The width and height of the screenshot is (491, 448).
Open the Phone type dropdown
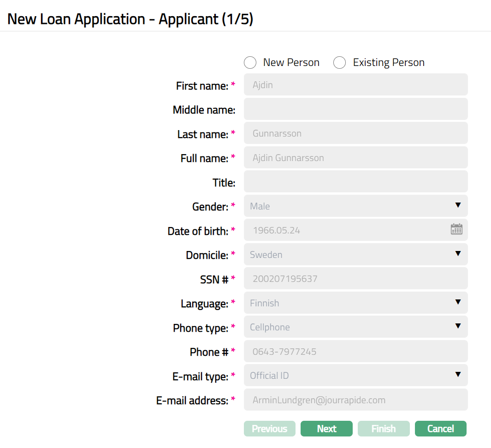point(355,327)
